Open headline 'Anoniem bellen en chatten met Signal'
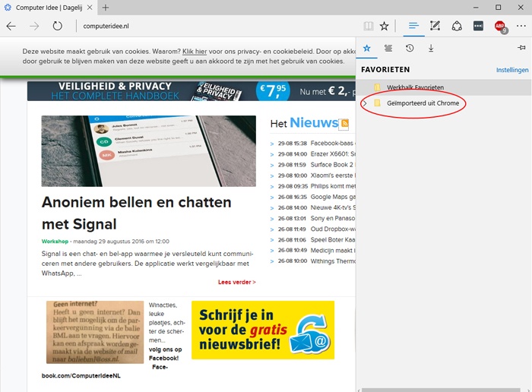The image size is (532, 392). pyautogui.click(x=136, y=213)
